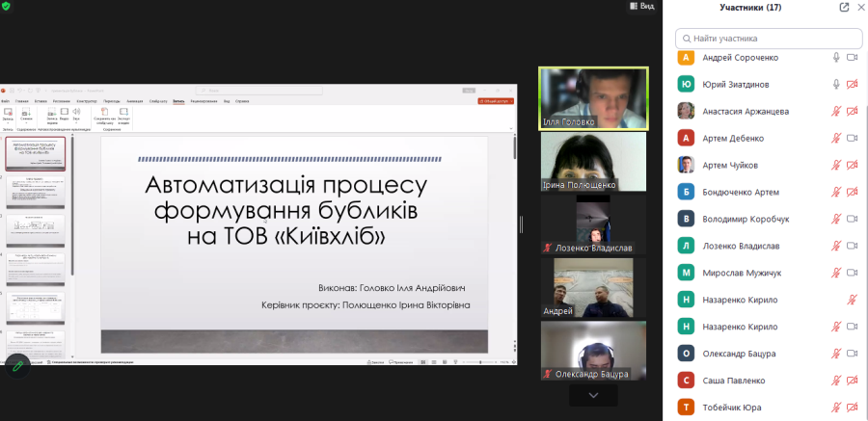The image size is (868, 421).
Task: Click camera icon for Мирослав Мужичук
Action: click(x=853, y=273)
